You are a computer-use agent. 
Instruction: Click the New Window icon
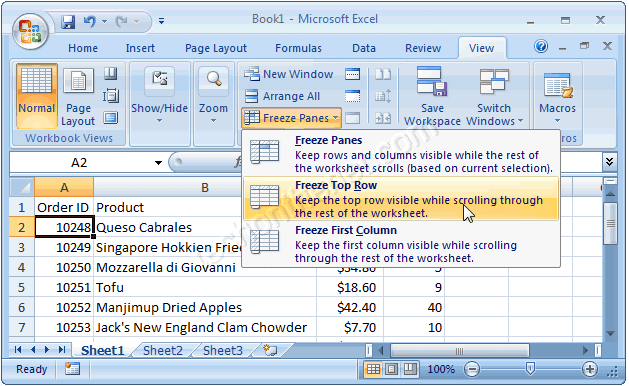pyautogui.click(x=252, y=74)
